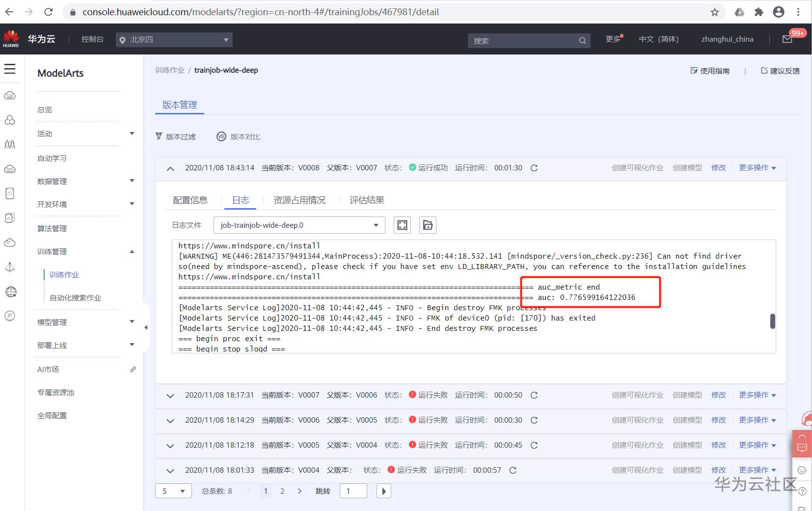Open 总览 in the sidebar
Viewport: 812px width, 511px height.
(45, 109)
